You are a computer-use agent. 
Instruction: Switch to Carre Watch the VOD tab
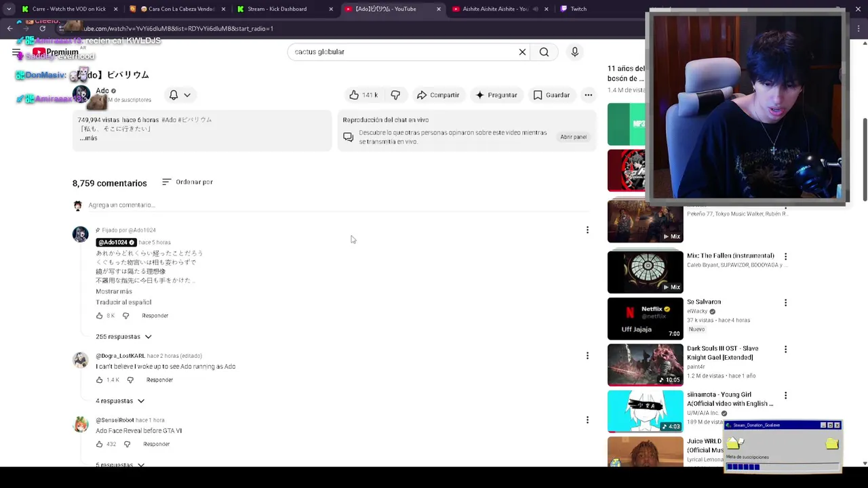[x=68, y=9]
